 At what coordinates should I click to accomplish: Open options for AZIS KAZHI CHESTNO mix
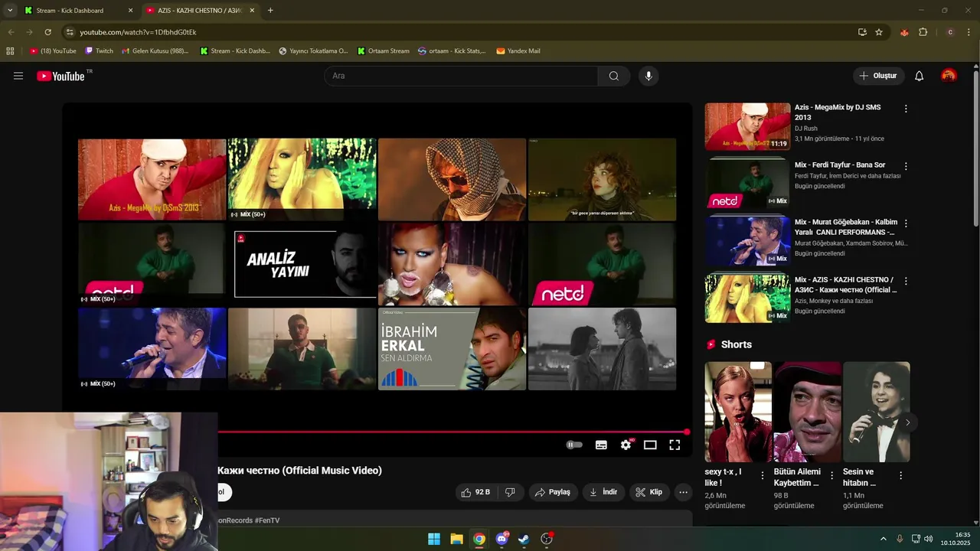[x=906, y=281]
